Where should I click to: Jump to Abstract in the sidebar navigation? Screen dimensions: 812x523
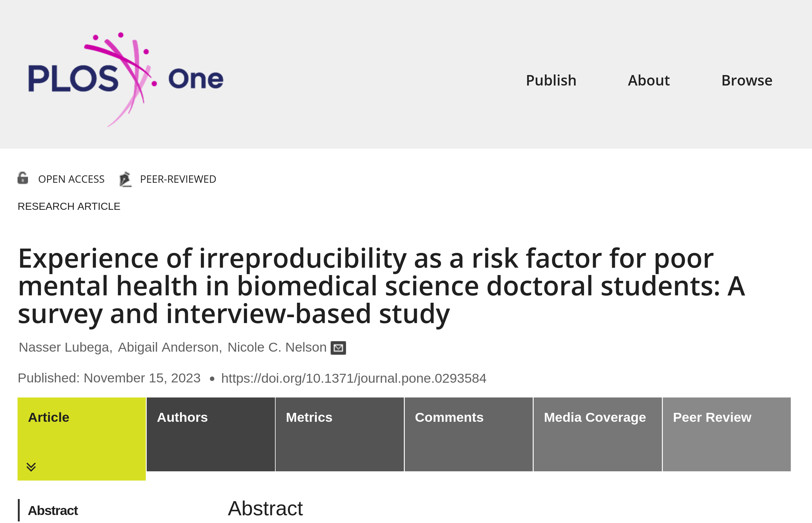click(x=53, y=510)
